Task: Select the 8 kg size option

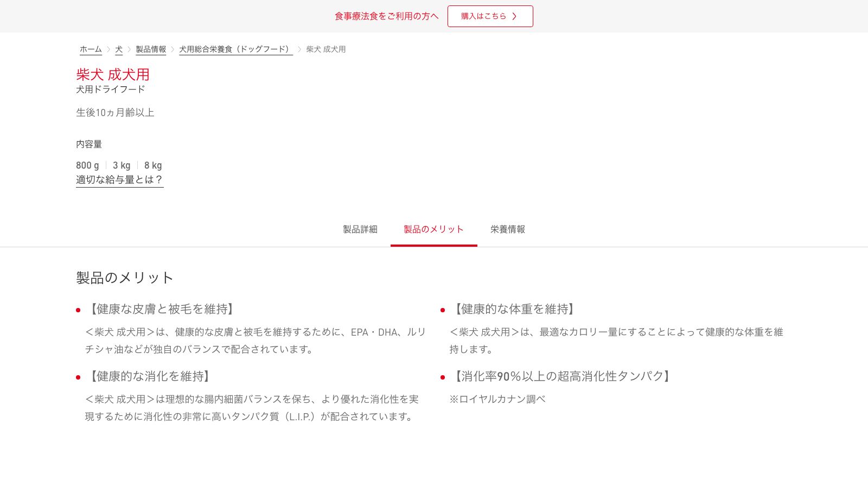Action: tap(153, 165)
